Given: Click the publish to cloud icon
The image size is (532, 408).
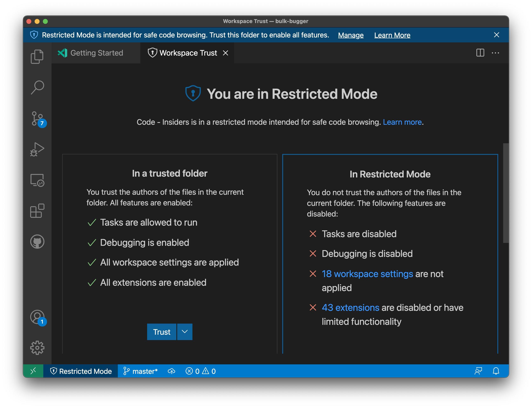Looking at the screenshot, I should (172, 371).
